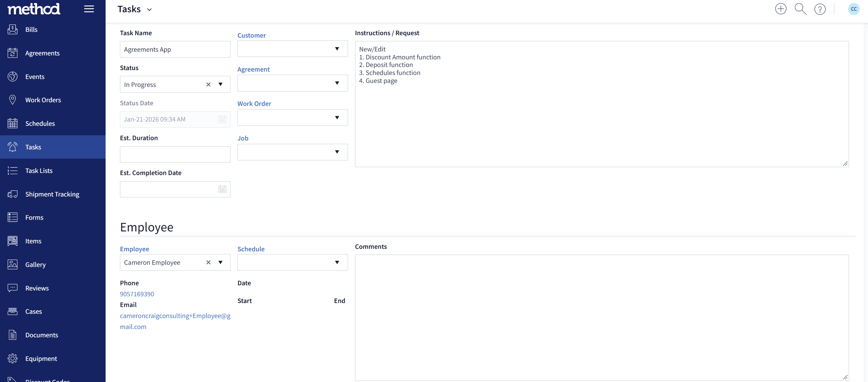Open the employee email address link
This screenshot has width=868, height=382.
coord(175,321)
